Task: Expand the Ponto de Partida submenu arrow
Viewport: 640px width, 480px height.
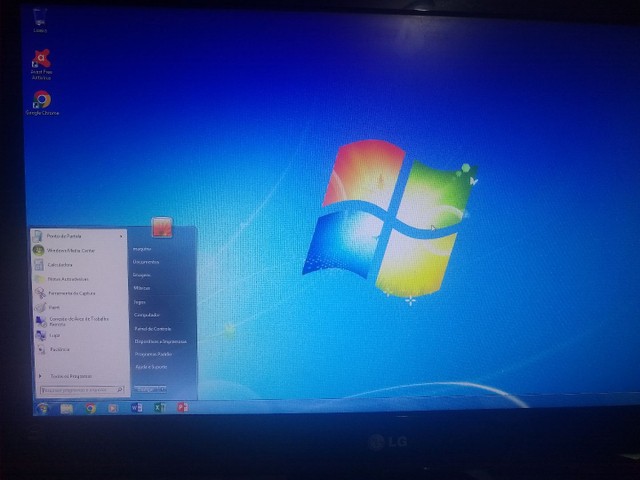Action: pyautogui.click(x=121, y=236)
